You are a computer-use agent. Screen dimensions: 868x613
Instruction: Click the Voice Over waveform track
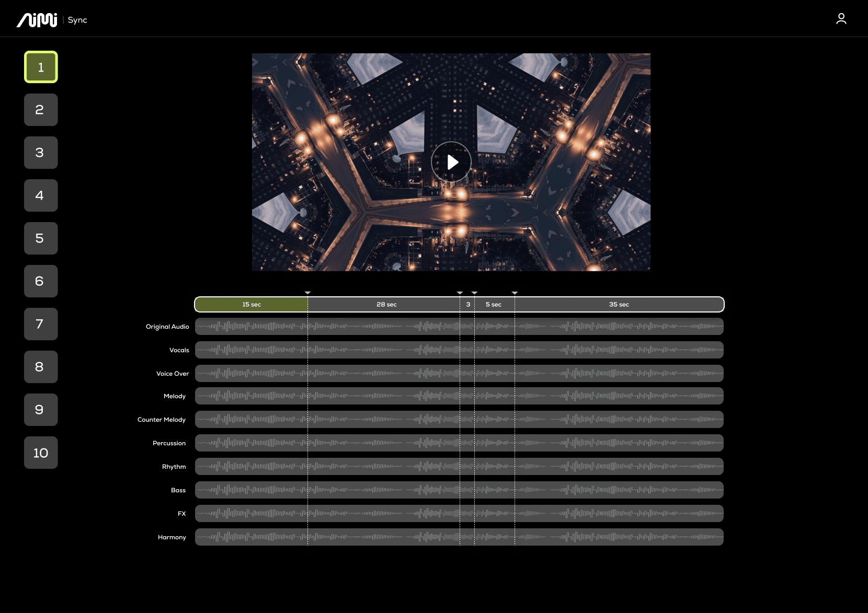tap(459, 374)
